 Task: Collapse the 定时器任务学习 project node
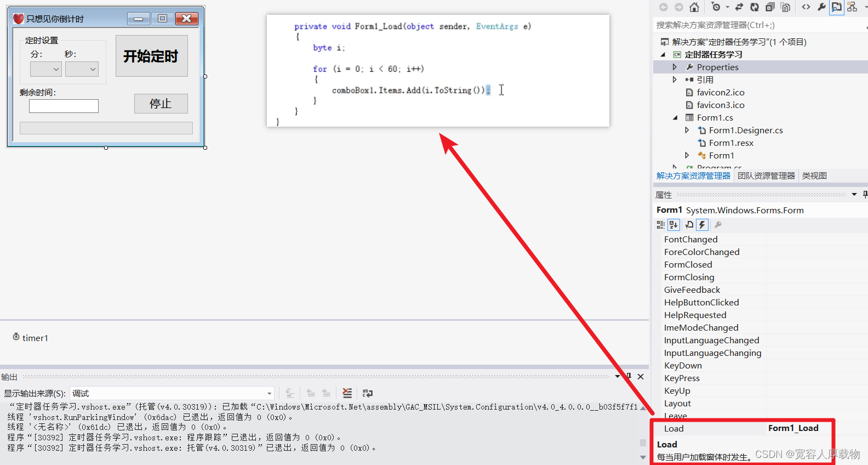point(663,54)
